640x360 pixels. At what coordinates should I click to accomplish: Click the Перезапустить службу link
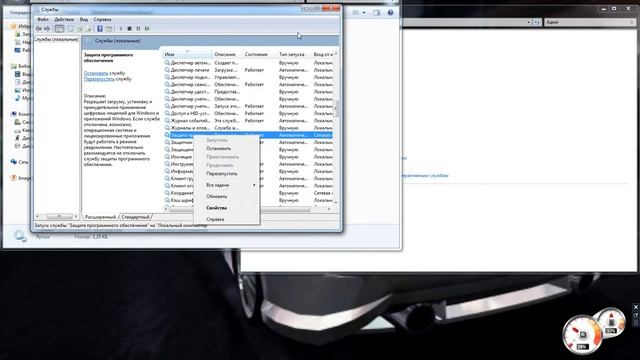(99, 79)
